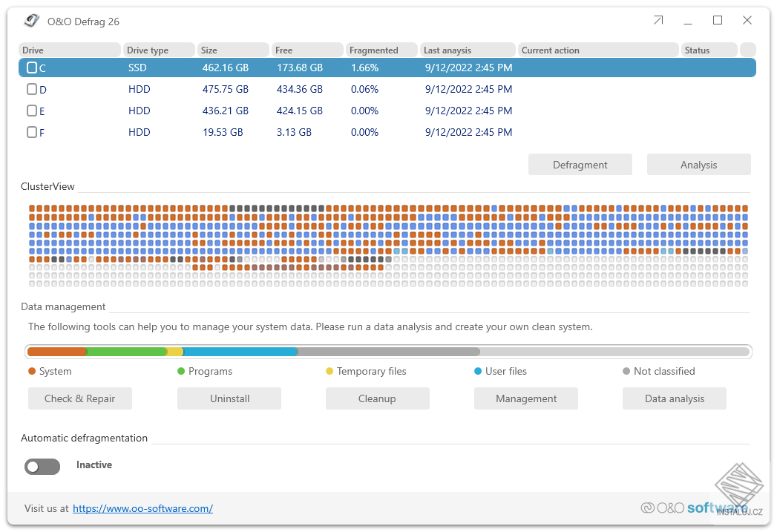Click the diagonal arrow expand view icon

658,20
